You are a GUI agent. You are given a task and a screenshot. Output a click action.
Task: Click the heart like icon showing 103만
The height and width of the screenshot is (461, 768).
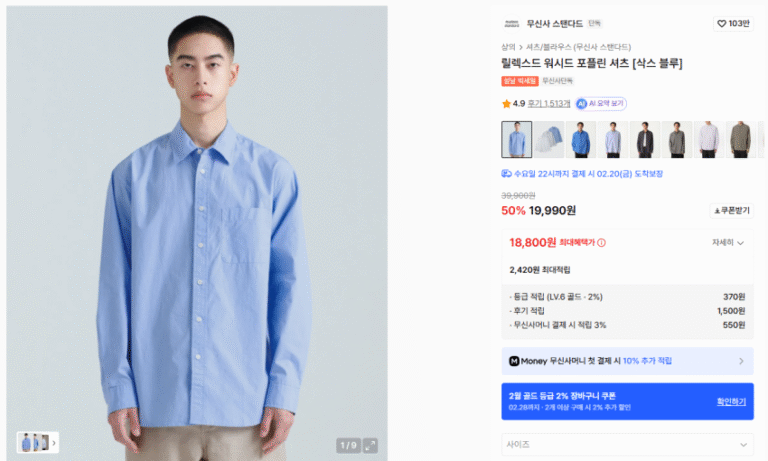pos(721,24)
